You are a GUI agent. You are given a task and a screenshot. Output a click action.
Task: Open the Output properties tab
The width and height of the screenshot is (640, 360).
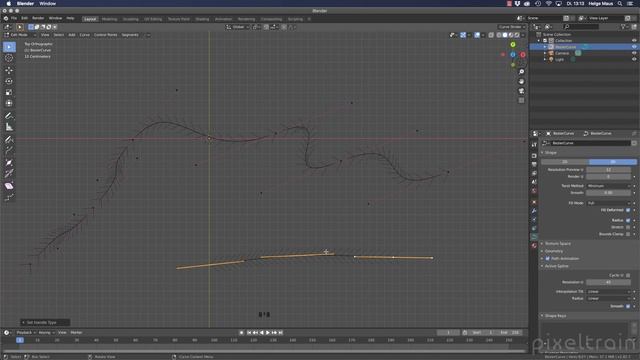tap(534, 164)
